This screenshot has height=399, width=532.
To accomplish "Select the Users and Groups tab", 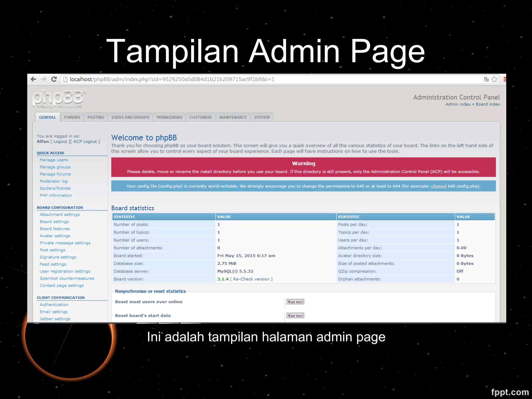I will pyautogui.click(x=130, y=117).
